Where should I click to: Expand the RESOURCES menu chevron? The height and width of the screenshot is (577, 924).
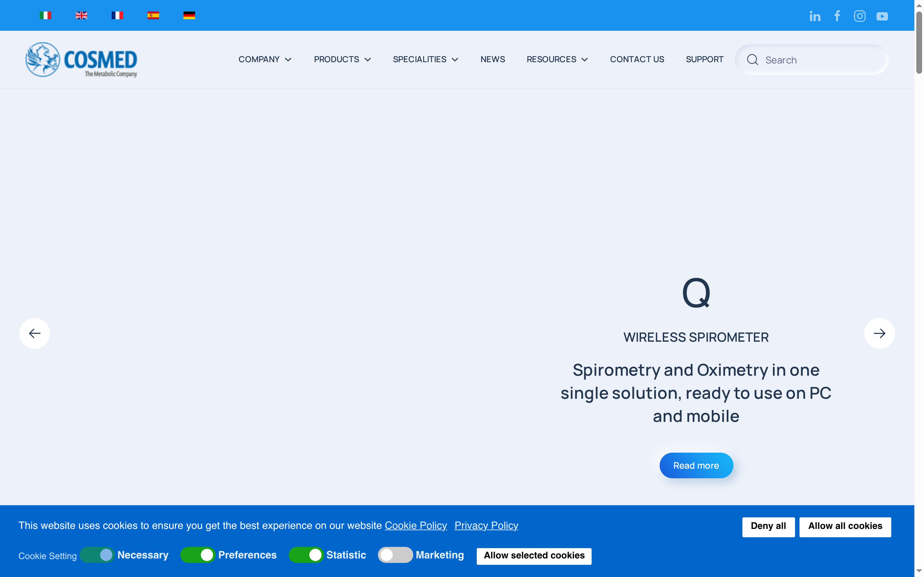tap(585, 60)
